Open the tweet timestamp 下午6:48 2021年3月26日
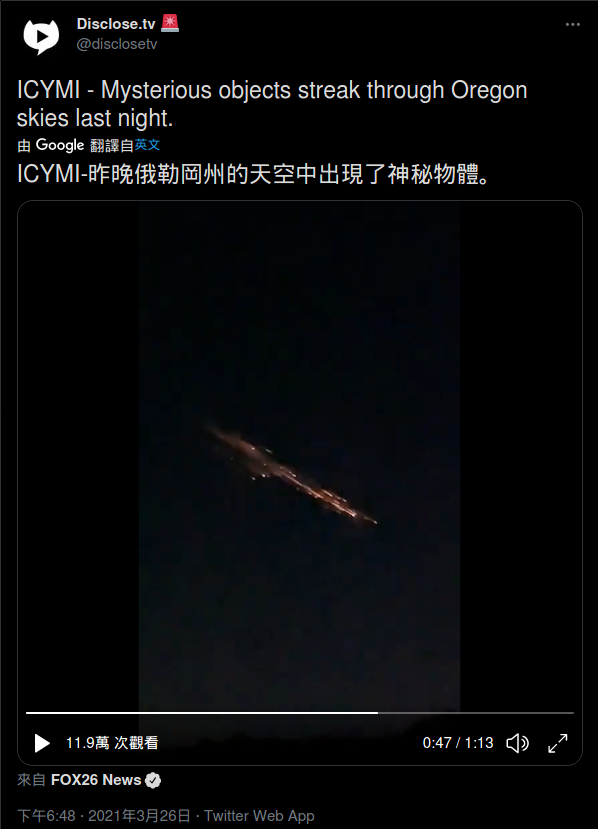 point(104,816)
